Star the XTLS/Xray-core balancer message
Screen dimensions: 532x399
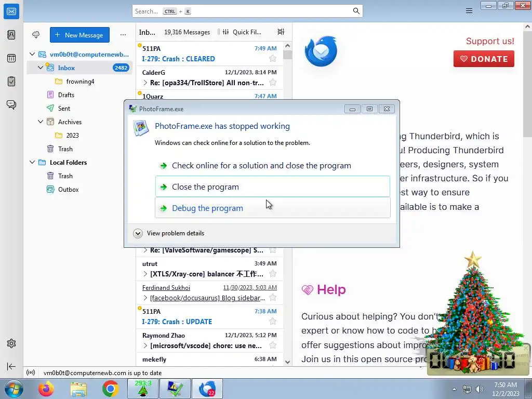click(272, 273)
